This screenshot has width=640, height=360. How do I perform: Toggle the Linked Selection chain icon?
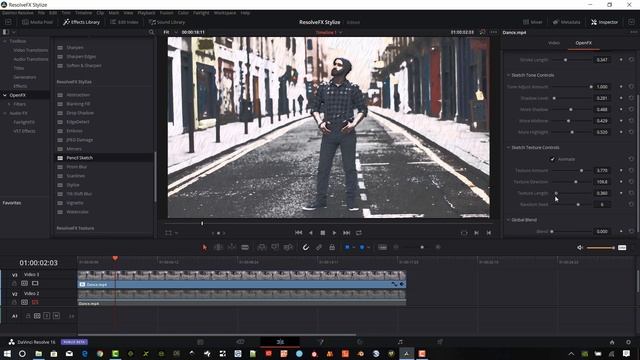[319, 247]
